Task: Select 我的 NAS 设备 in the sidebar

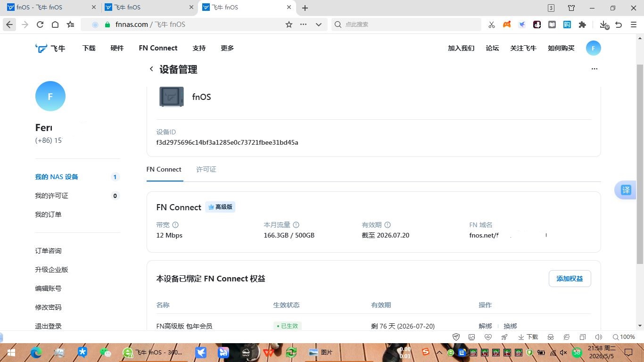Action: tap(57, 177)
